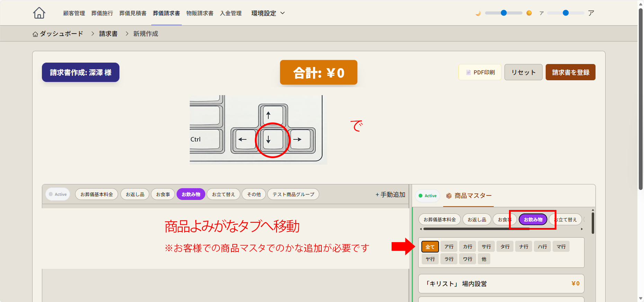
Task: Click the 商品マスター tab heading
Action: [x=469, y=196]
